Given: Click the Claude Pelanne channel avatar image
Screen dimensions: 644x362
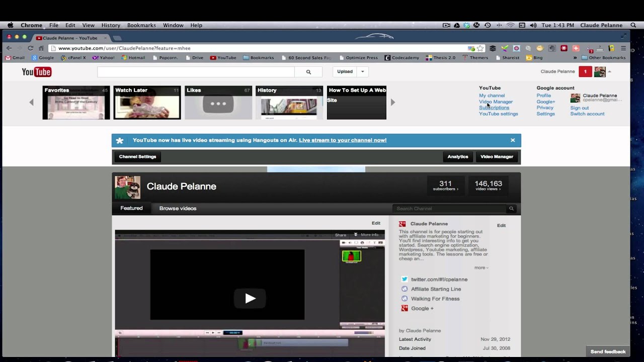Looking at the screenshot, I should point(128,187).
